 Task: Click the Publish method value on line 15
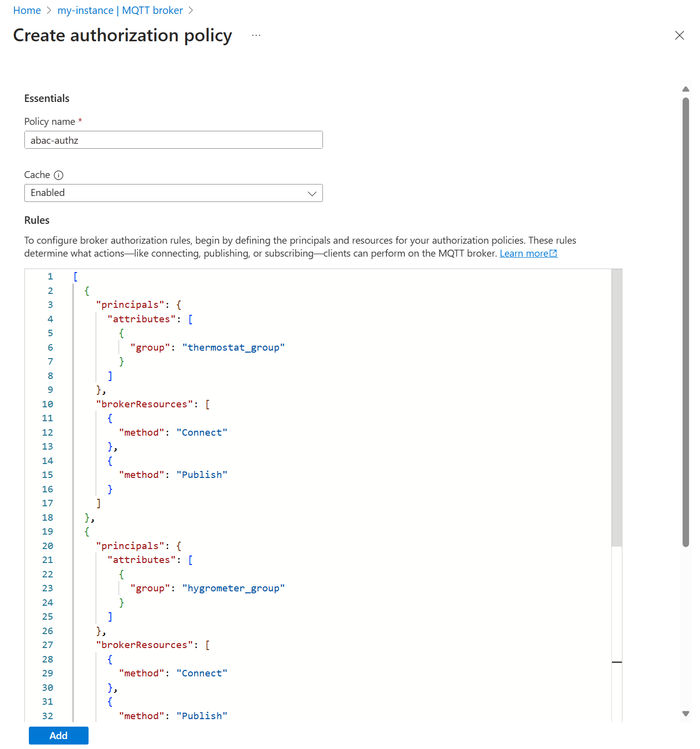[x=201, y=474]
